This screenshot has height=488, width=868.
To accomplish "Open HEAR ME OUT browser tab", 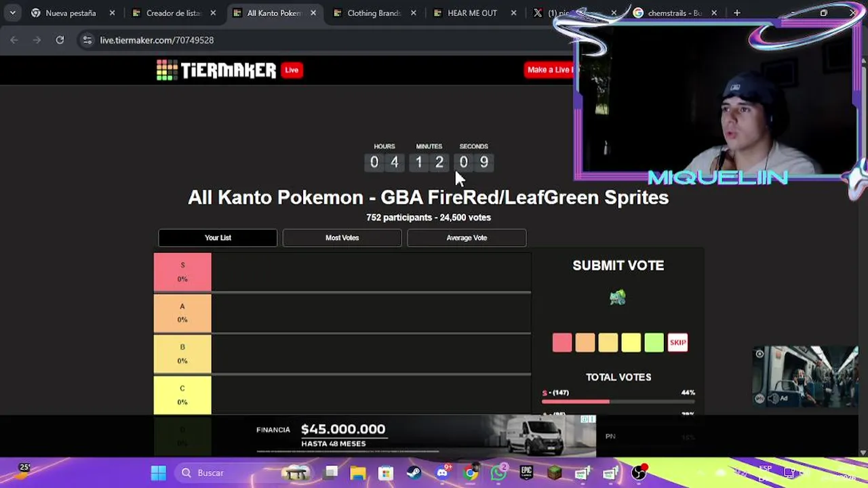I will point(473,13).
